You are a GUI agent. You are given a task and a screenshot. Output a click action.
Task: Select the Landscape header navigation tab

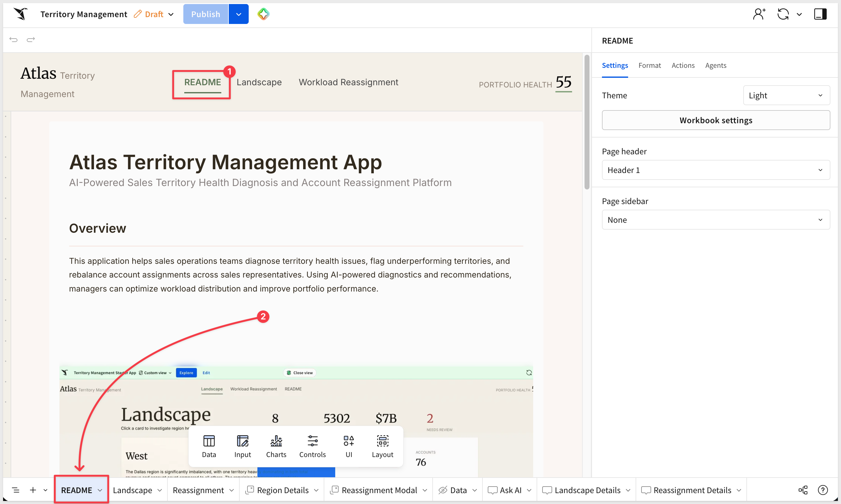[x=259, y=82]
